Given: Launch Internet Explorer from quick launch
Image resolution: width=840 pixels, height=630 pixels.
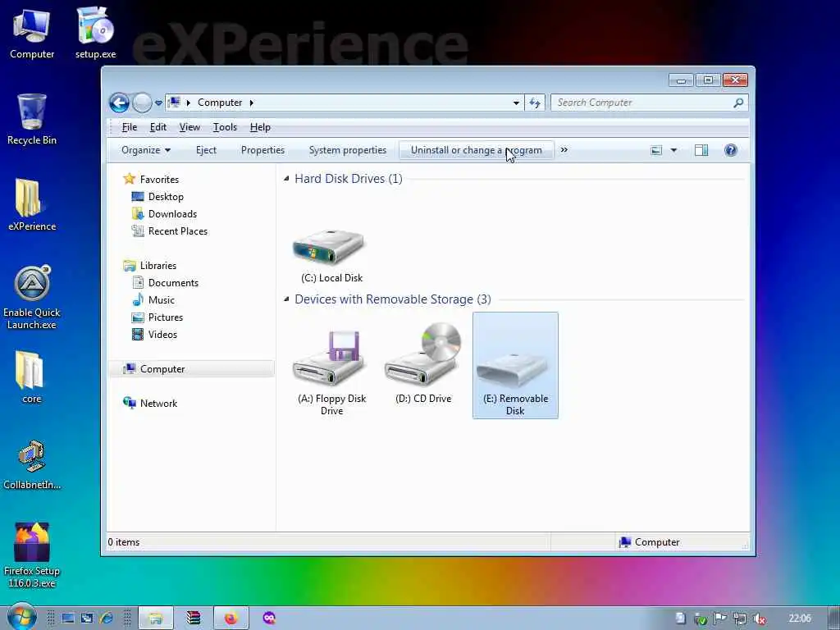Looking at the screenshot, I should (106, 619).
